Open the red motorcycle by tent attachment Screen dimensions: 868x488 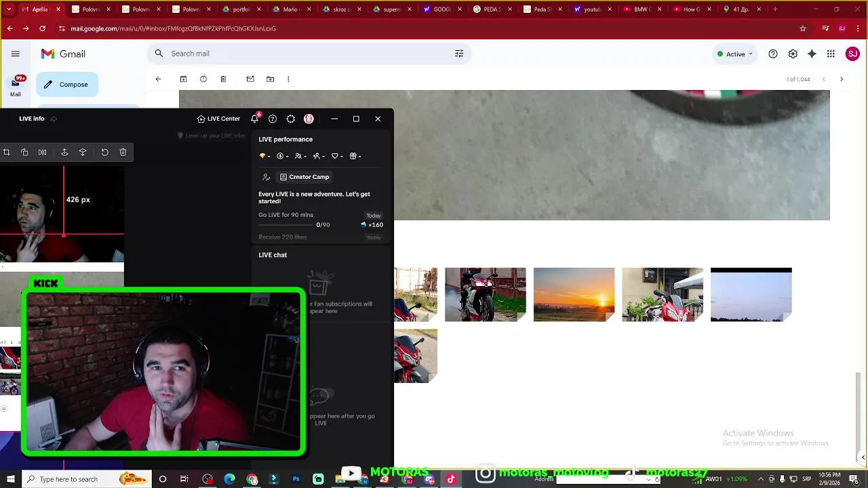663,294
